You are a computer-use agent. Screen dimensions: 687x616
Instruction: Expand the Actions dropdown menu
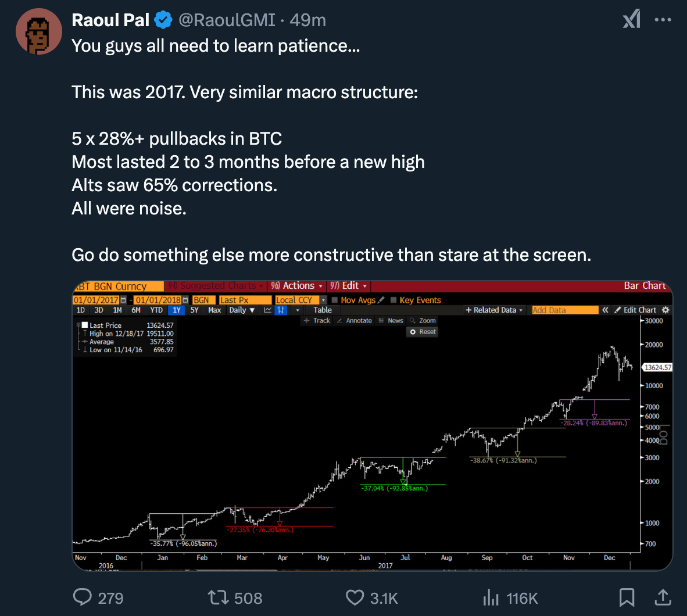(298, 286)
